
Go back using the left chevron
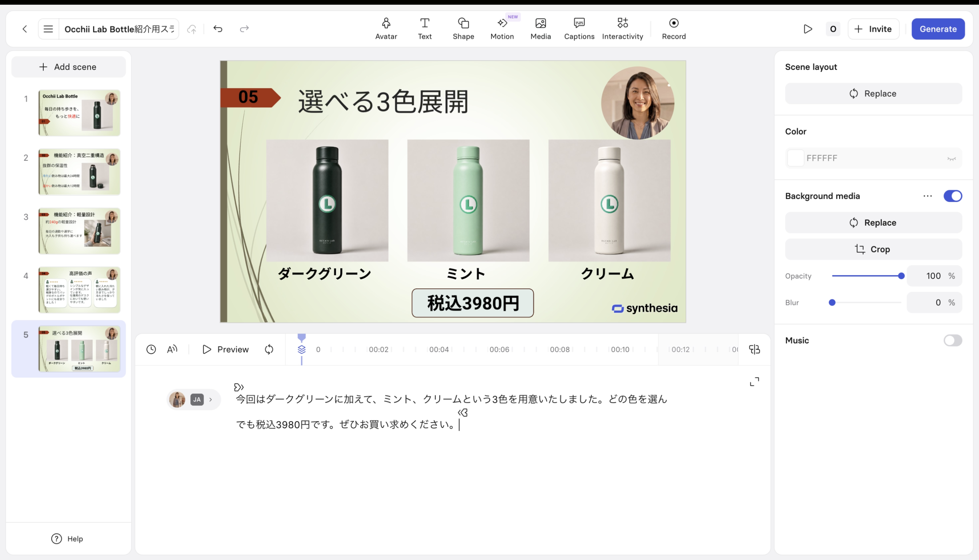click(x=25, y=29)
